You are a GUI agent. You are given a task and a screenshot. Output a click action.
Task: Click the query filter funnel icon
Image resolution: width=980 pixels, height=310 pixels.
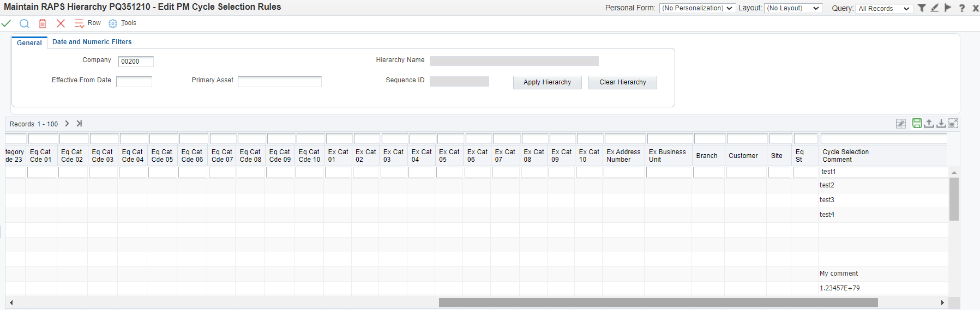(921, 8)
